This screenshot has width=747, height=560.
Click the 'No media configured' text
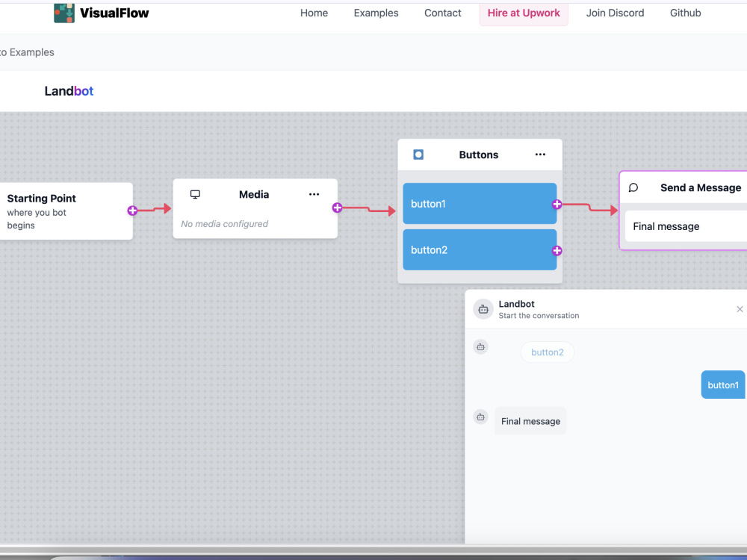[x=224, y=224]
